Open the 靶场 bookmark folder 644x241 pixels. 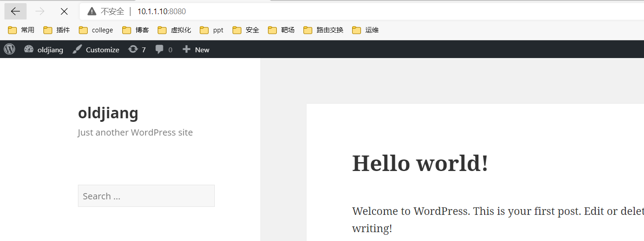281,30
